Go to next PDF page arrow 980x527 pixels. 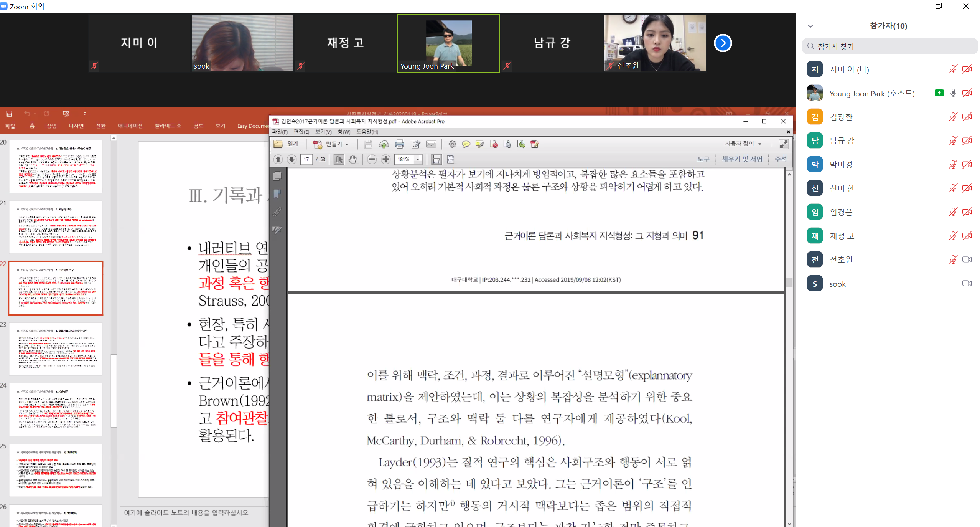(x=292, y=159)
